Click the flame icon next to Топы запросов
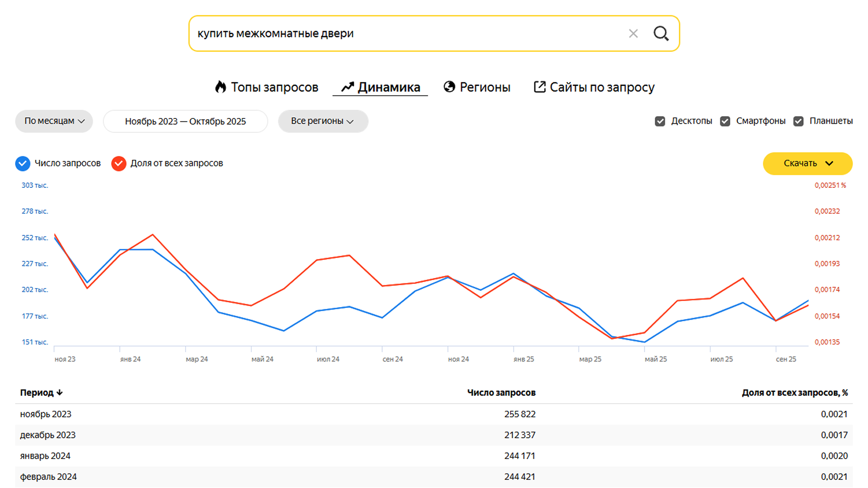 tap(221, 86)
